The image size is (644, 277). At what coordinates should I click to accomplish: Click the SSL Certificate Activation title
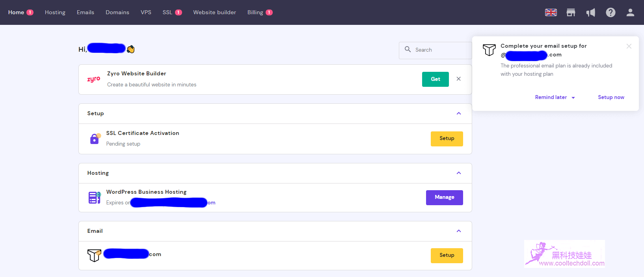tap(143, 133)
